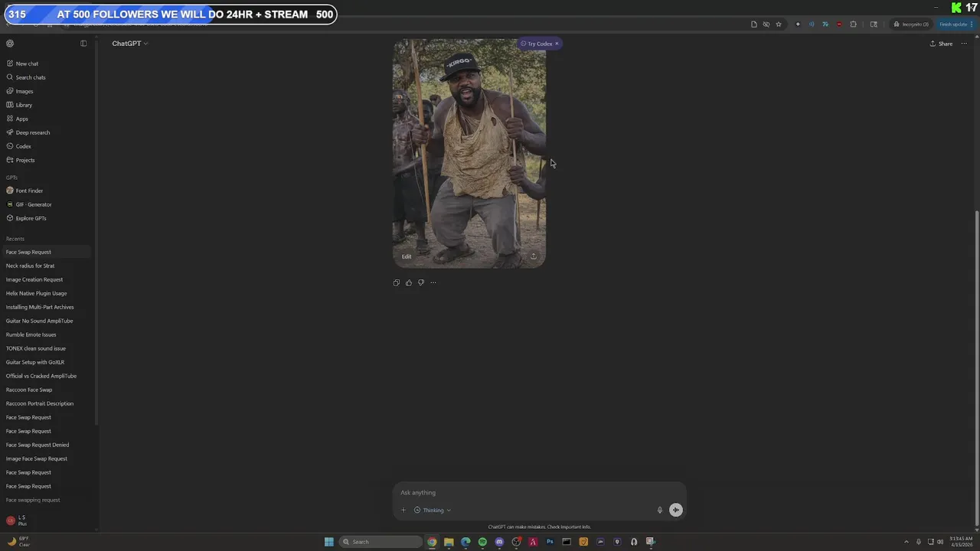980x551 pixels.
Task: Open Spotify from the taskbar
Action: (x=482, y=542)
